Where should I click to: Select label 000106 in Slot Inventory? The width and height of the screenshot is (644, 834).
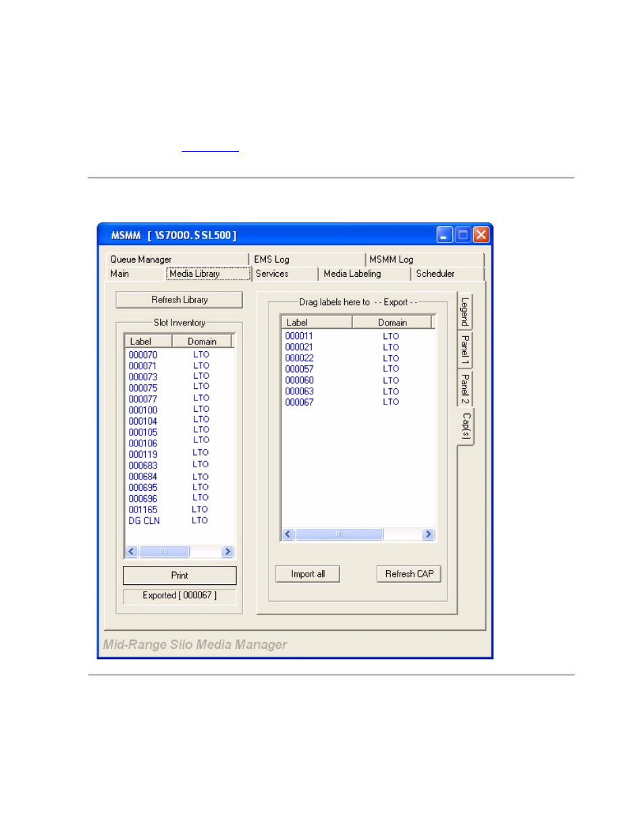click(x=143, y=444)
